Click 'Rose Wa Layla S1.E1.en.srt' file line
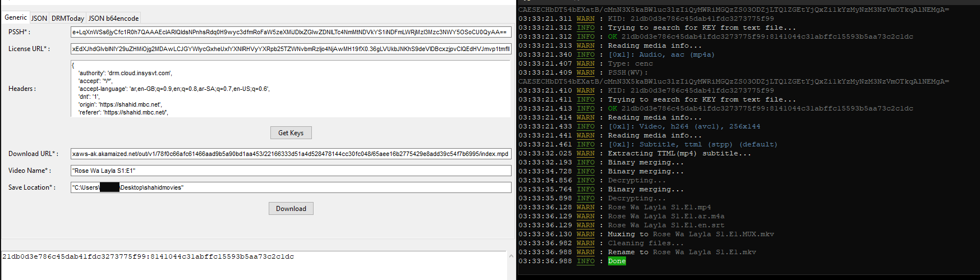 (x=666, y=225)
